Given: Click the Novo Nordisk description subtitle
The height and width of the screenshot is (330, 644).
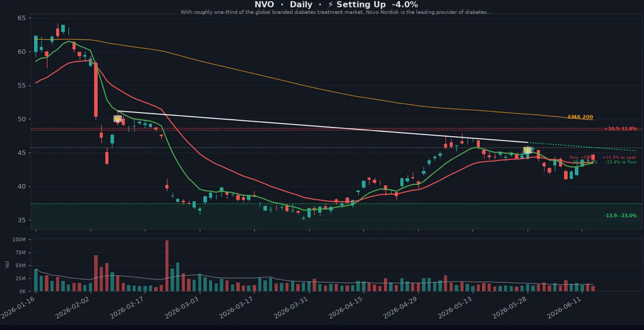Looking at the screenshot, I should (x=336, y=12).
